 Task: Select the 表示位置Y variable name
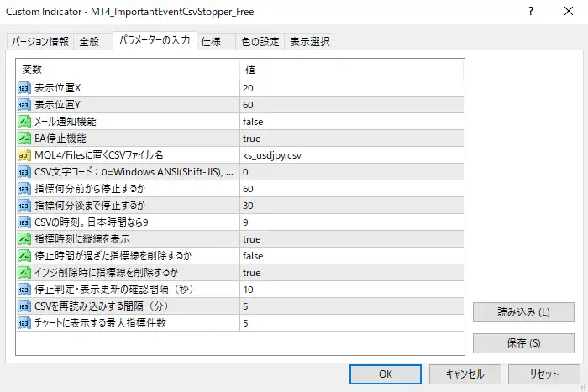(x=57, y=105)
